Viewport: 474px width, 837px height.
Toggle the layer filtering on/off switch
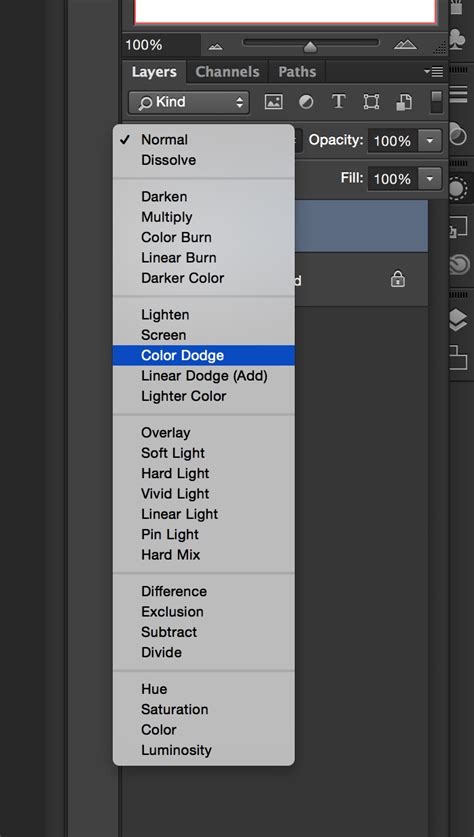coord(437,101)
